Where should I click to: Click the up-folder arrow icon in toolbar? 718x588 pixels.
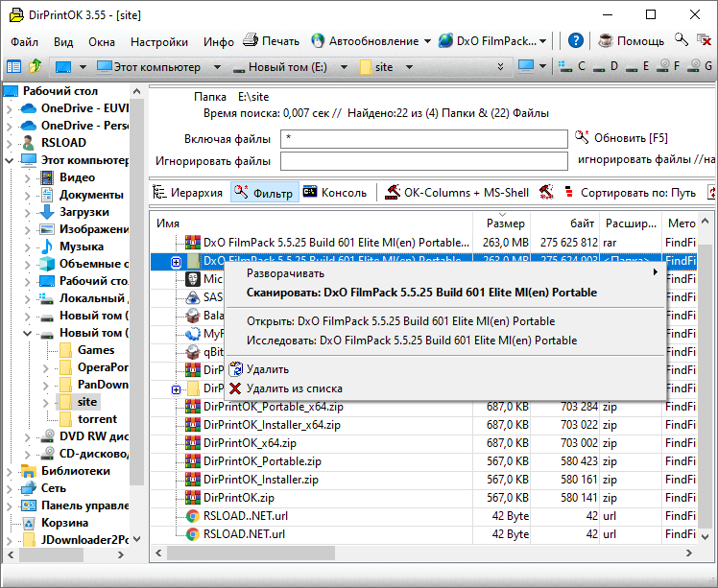coord(36,67)
